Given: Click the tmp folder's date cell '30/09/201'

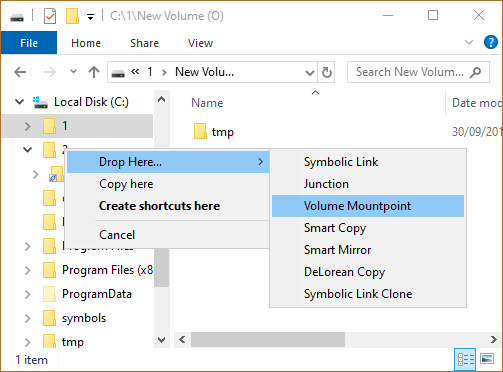Looking at the screenshot, I should click(477, 132).
